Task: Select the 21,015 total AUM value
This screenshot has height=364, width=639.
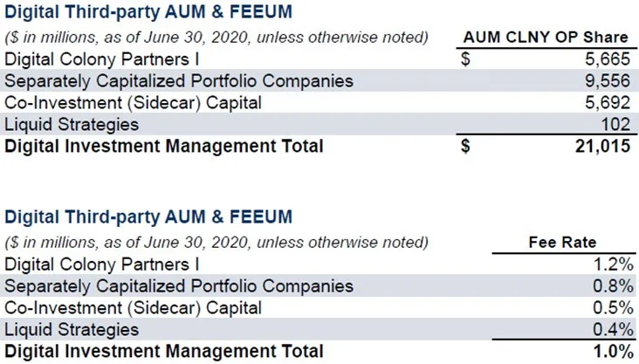Action: (601, 147)
